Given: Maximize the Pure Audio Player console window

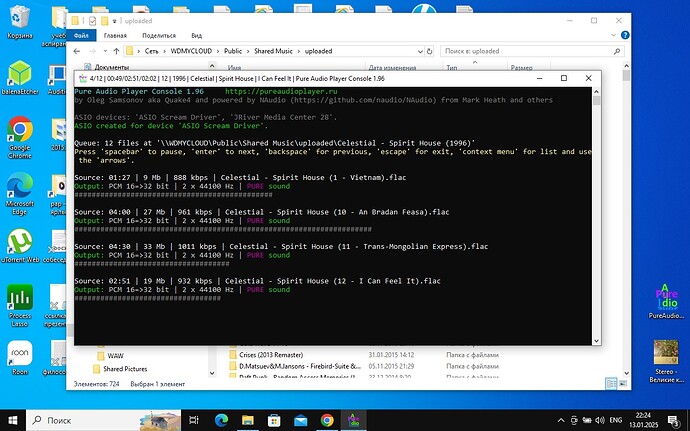Looking at the screenshot, I should coord(563,78).
